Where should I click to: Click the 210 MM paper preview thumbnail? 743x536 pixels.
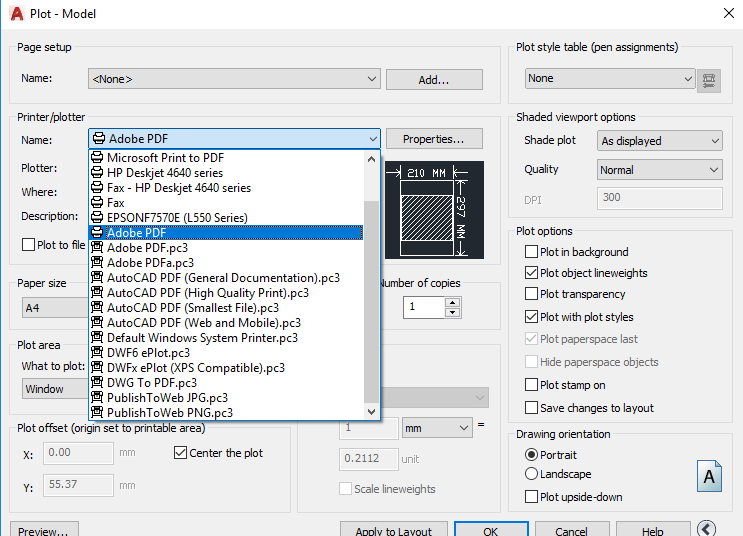click(x=434, y=210)
